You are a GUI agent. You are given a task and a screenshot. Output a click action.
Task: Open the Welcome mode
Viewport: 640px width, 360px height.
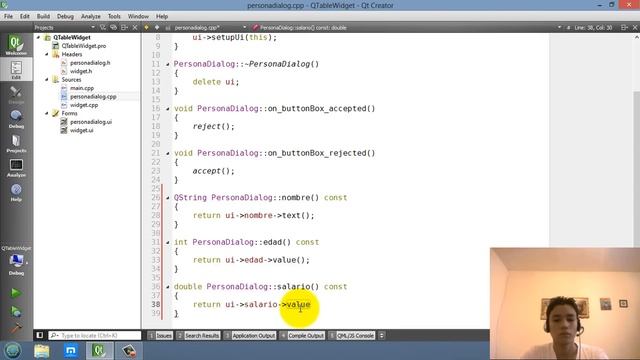point(16,45)
